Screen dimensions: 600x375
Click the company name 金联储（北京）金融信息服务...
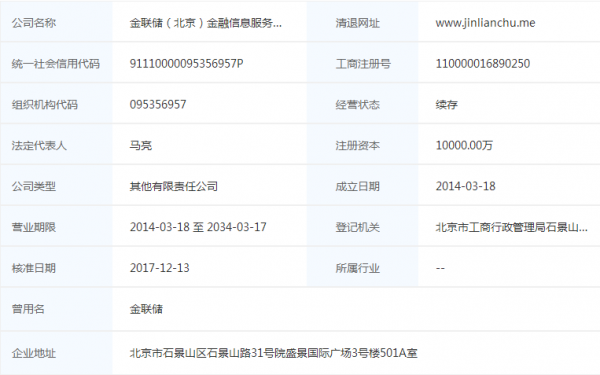205,23
